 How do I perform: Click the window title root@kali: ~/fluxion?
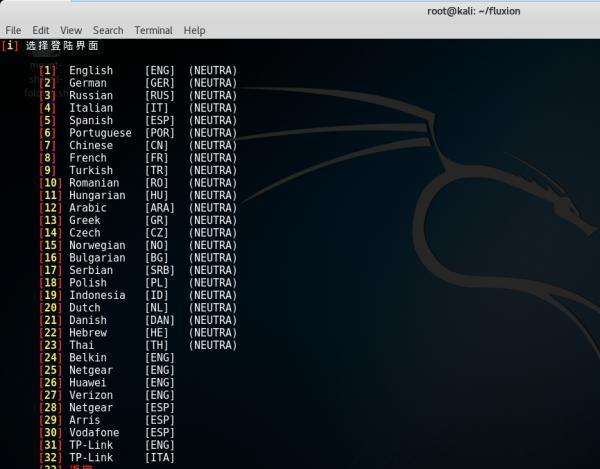(x=473, y=11)
